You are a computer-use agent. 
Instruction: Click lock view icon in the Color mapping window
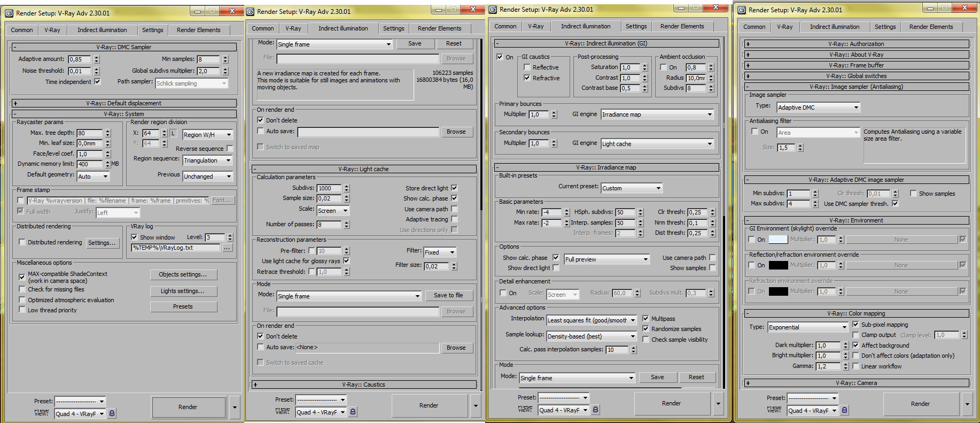tap(844, 410)
